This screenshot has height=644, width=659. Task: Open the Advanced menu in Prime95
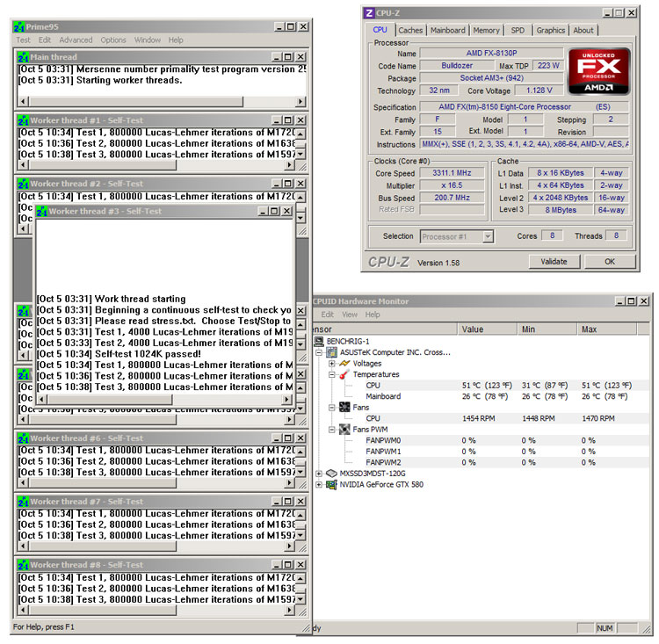coord(76,40)
